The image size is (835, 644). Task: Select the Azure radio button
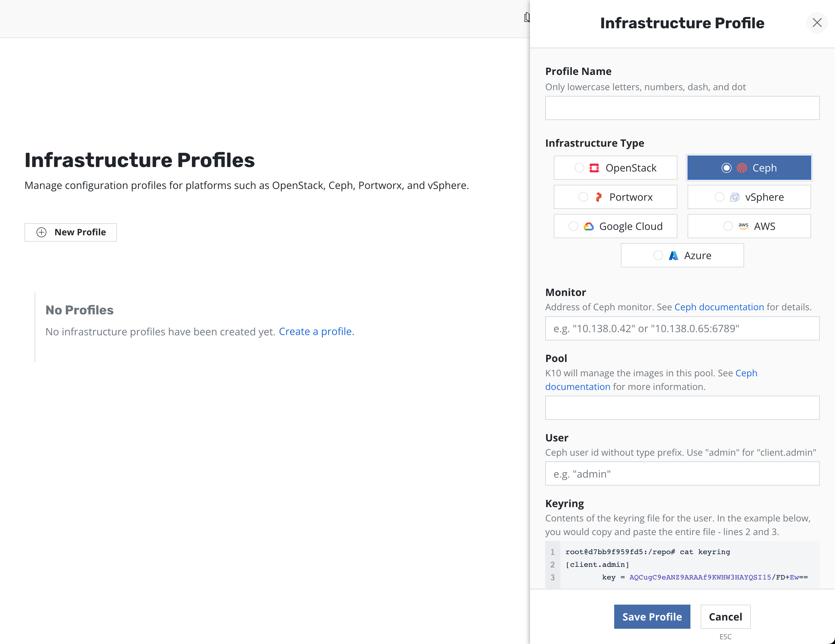click(x=658, y=256)
